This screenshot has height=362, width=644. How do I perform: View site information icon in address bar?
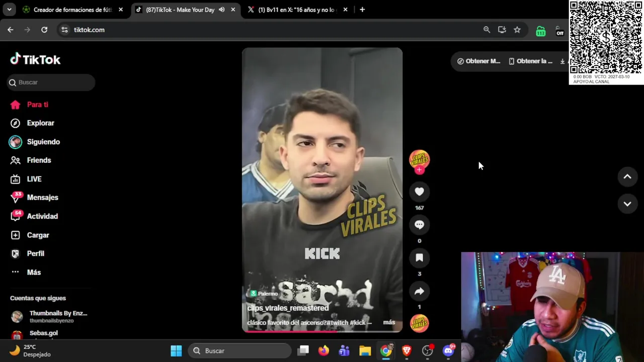[64, 30]
